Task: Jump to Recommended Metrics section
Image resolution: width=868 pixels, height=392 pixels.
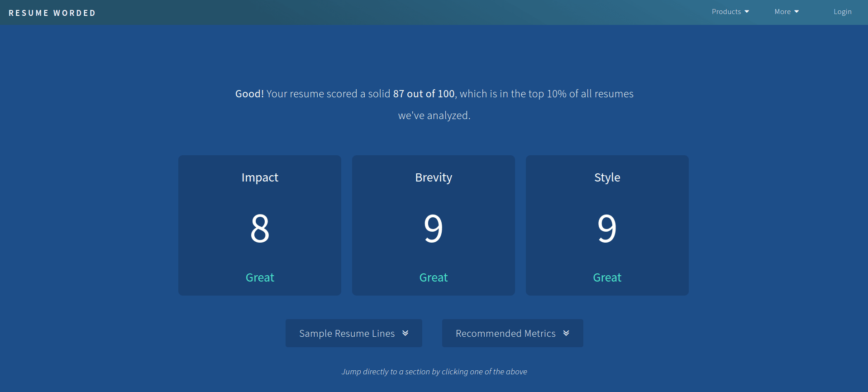Action: click(505, 334)
